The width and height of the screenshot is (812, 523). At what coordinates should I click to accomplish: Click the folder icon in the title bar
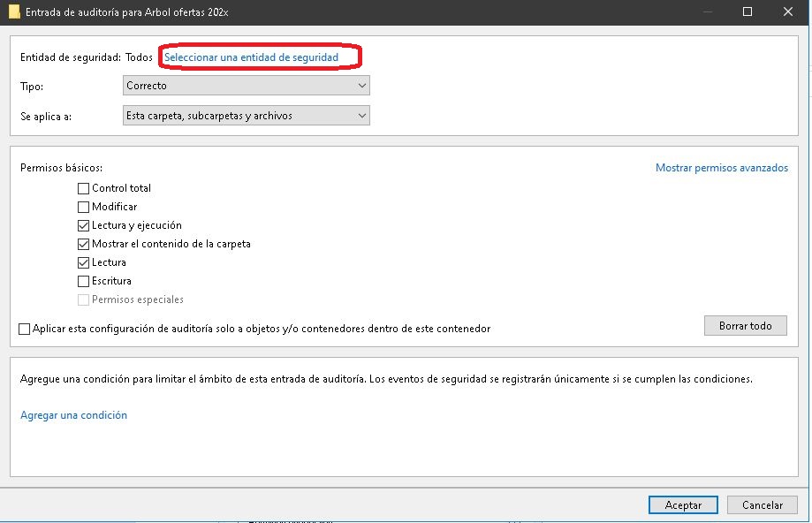pos(13,11)
